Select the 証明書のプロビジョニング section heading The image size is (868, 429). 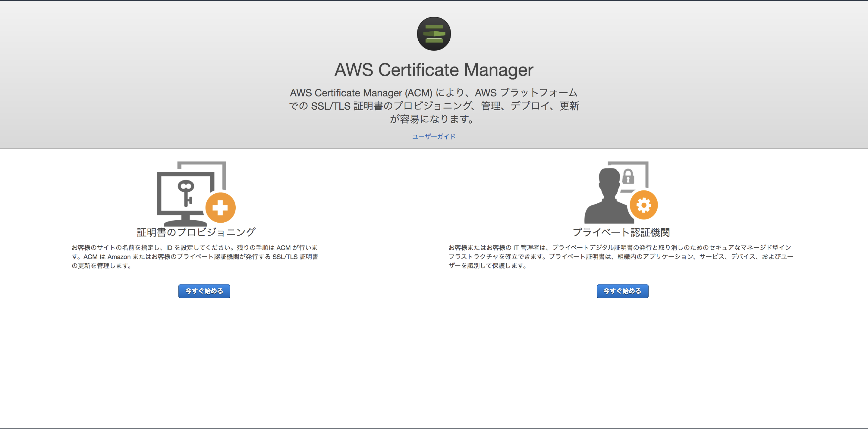point(196,232)
